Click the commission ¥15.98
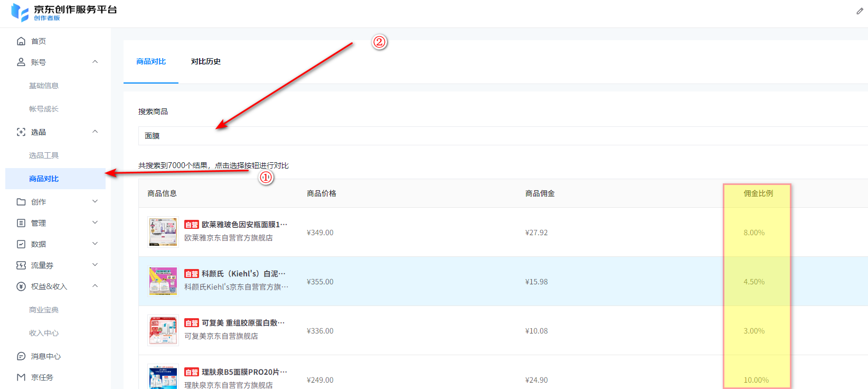The image size is (868, 389). point(536,282)
